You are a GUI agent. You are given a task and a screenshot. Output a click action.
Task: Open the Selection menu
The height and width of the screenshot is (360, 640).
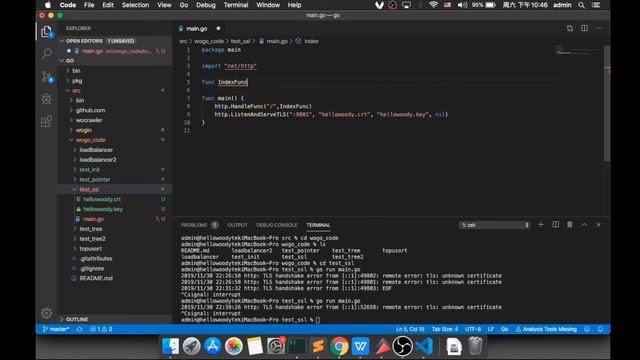tap(135, 5)
